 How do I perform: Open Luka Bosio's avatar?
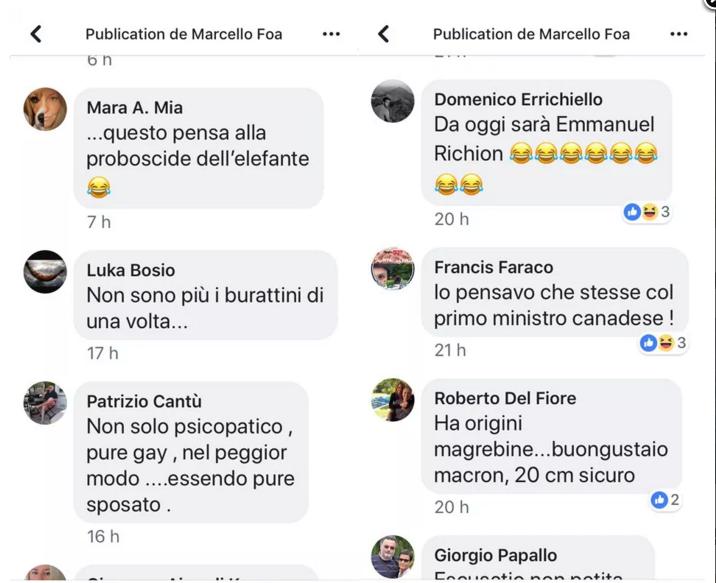[45, 272]
